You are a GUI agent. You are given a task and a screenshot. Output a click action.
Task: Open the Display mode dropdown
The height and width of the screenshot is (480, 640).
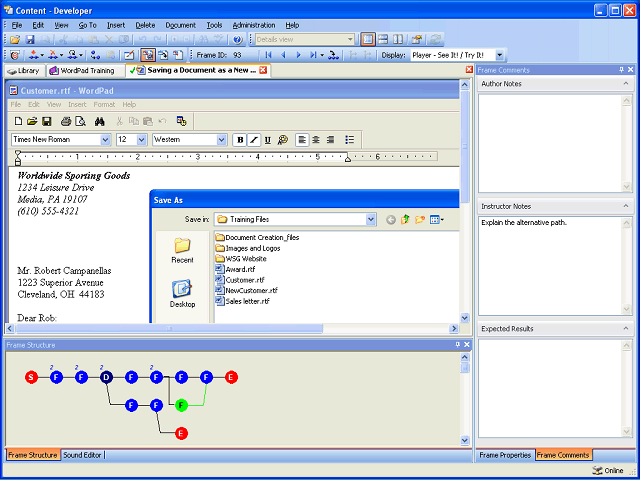(x=500, y=55)
